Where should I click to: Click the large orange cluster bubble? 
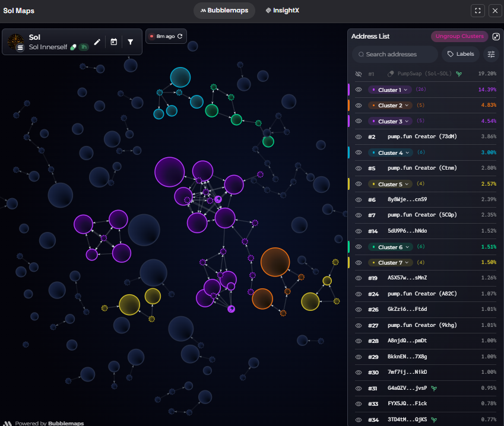pos(275,262)
